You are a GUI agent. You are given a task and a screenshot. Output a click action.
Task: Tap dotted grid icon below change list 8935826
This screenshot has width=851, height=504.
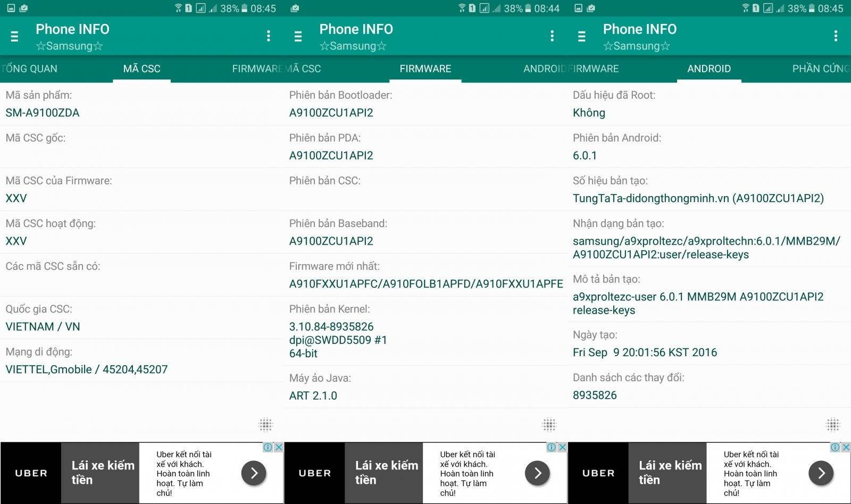(x=833, y=425)
